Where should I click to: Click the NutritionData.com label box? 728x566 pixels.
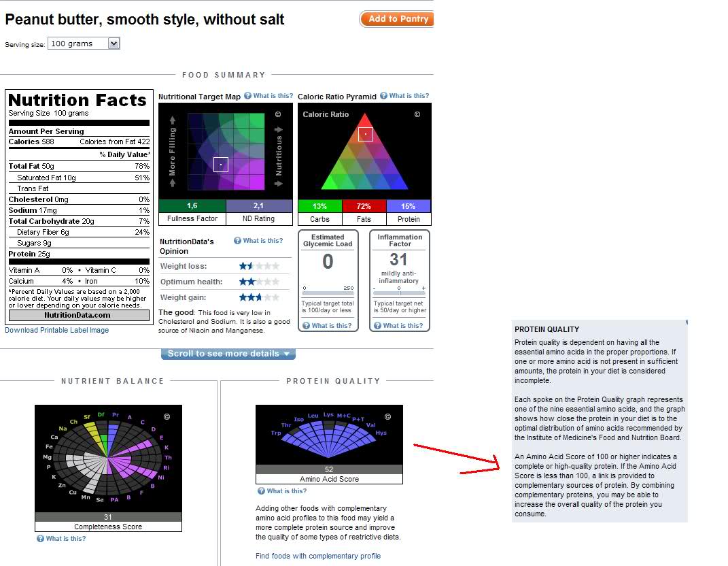pos(78,315)
